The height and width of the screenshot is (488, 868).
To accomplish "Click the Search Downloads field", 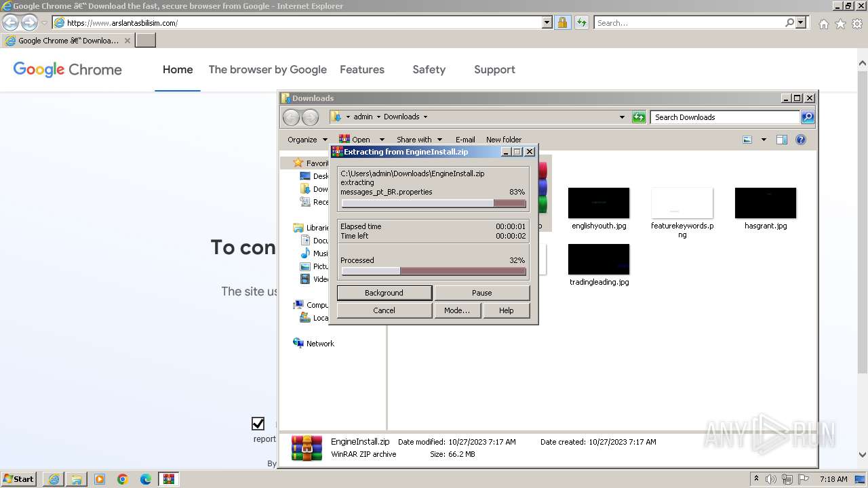I will [x=725, y=117].
